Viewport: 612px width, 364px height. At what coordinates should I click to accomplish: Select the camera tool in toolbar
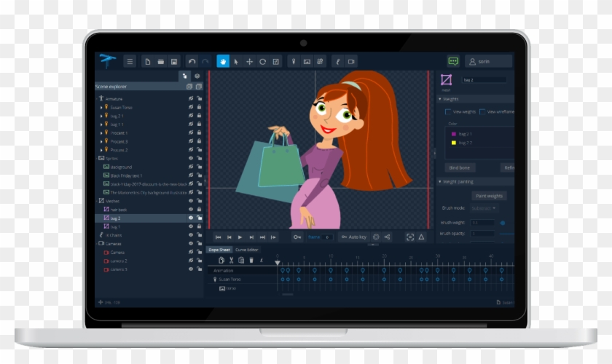click(351, 62)
